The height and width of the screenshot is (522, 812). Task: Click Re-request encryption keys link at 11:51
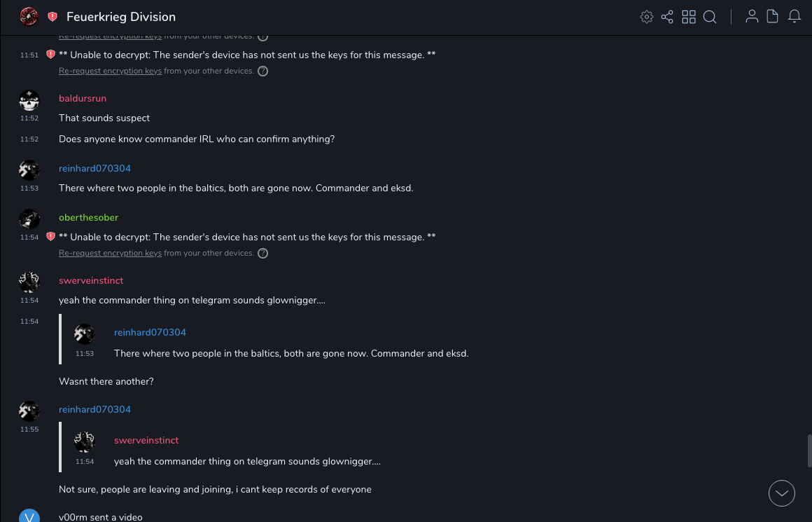point(110,71)
